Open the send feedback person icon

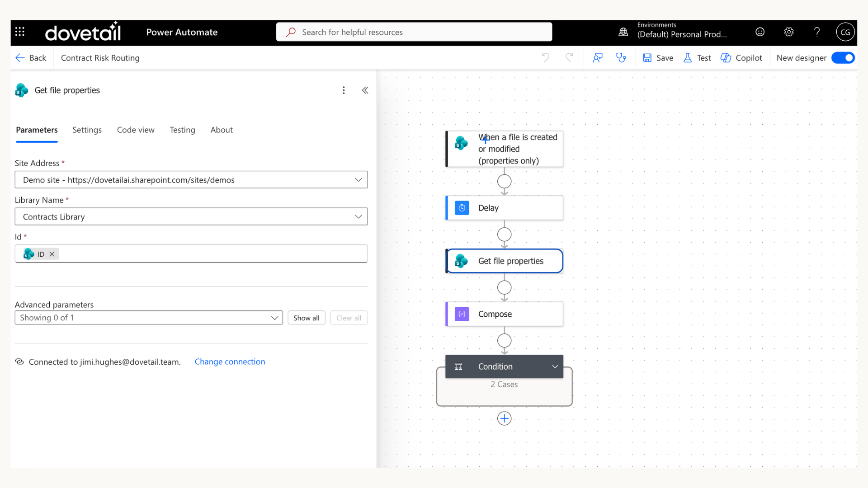click(598, 57)
